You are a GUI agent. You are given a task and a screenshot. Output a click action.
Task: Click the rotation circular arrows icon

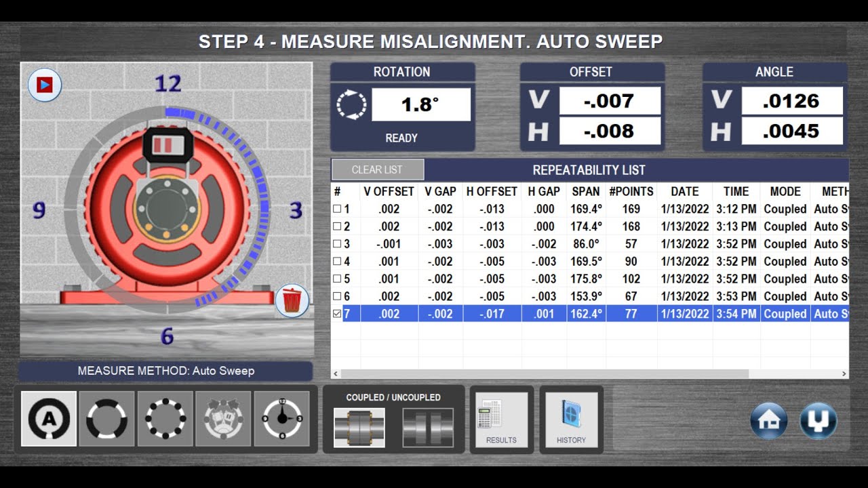click(x=351, y=105)
